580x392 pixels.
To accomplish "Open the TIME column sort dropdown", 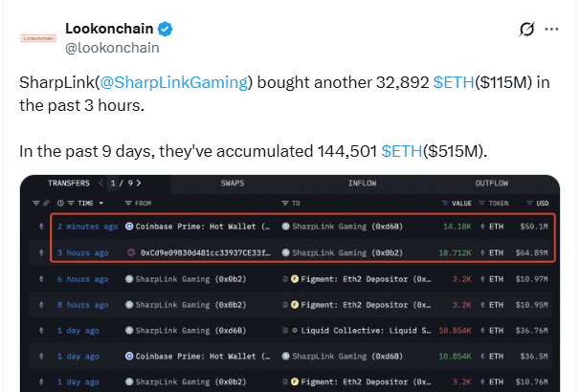I will pos(79,204).
